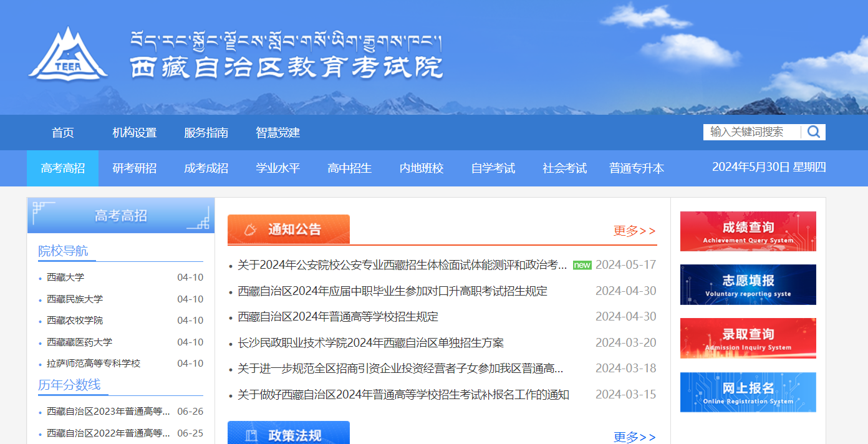Image resolution: width=868 pixels, height=444 pixels.
Task: Open the 志愿填报 voluntary reporting banner
Action: click(748, 285)
